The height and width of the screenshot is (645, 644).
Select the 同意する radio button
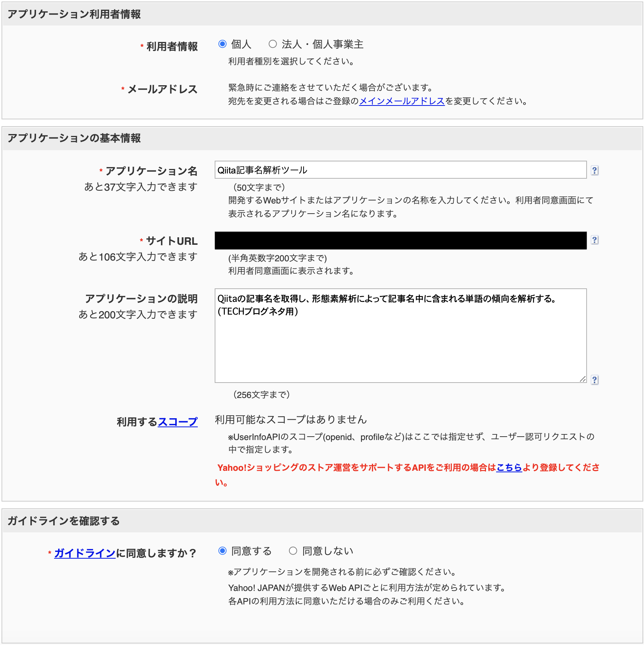(x=223, y=551)
